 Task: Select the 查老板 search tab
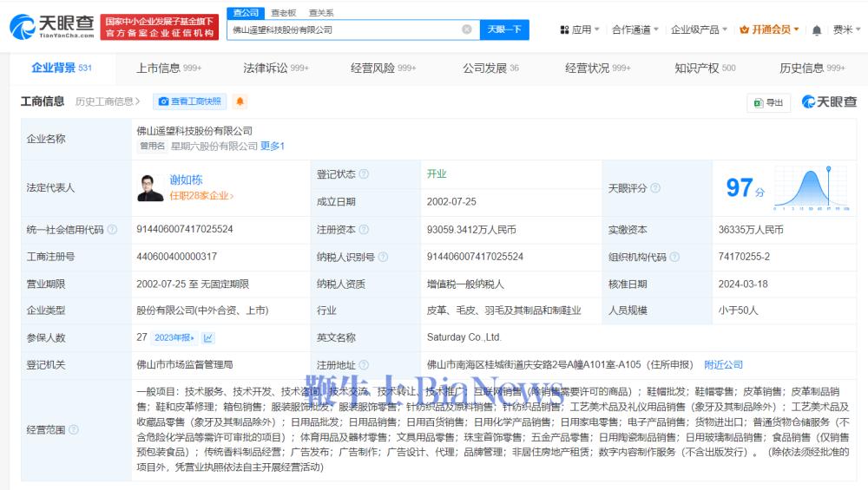(x=284, y=13)
